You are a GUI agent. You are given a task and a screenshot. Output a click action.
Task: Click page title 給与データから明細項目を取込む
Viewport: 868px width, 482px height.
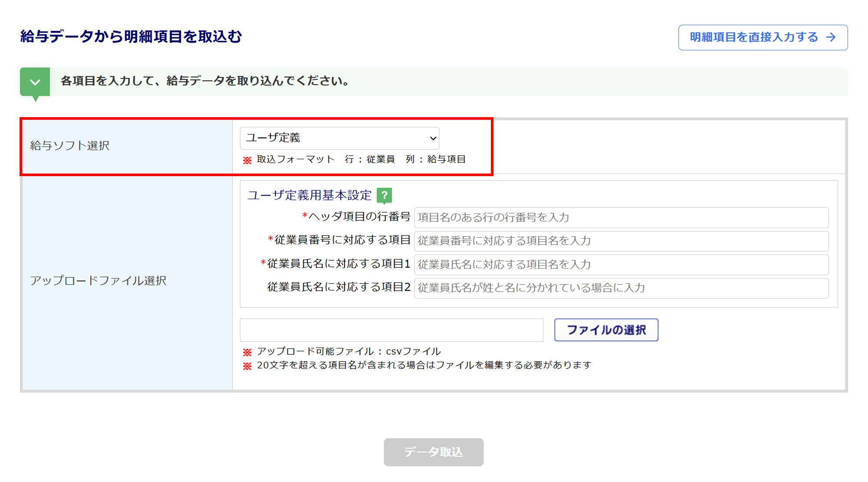[x=131, y=36]
